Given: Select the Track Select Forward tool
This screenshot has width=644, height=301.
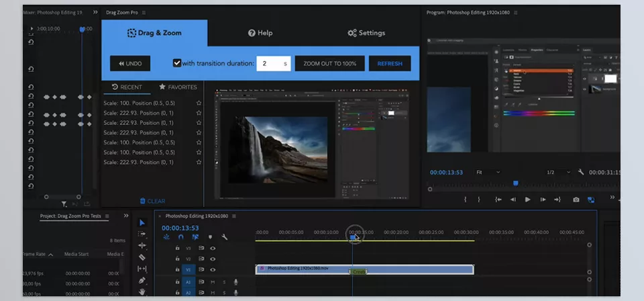Looking at the screenshot, I should click(x=142, y=234).
